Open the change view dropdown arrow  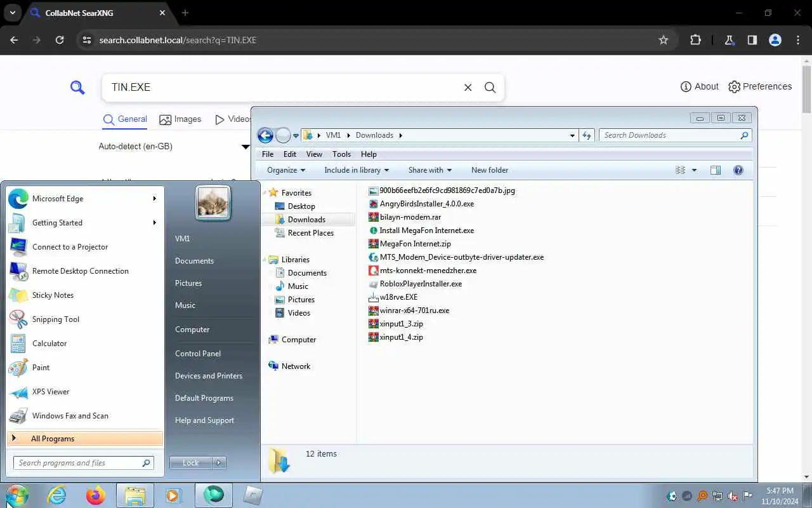(x=694, y=170)
